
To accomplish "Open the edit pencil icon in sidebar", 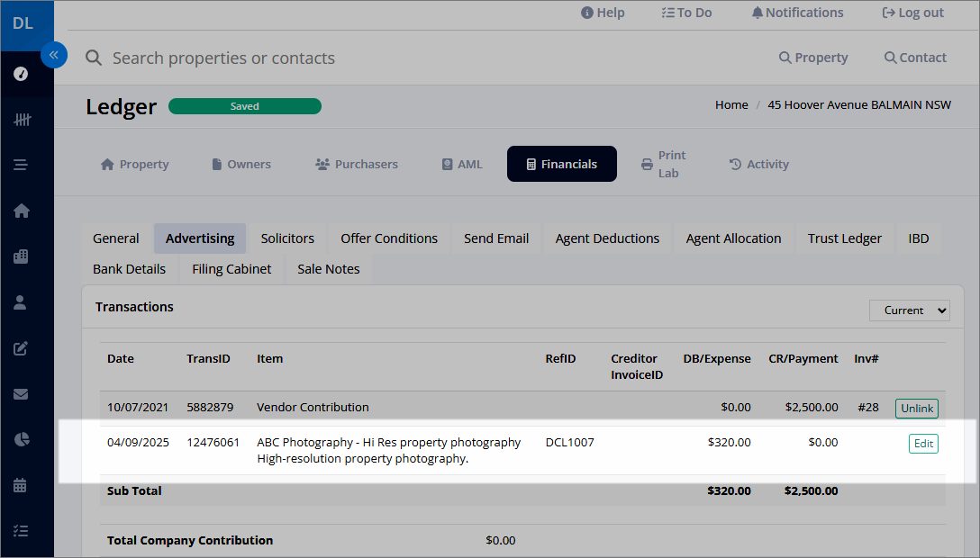I will click(x=21, y=348).
